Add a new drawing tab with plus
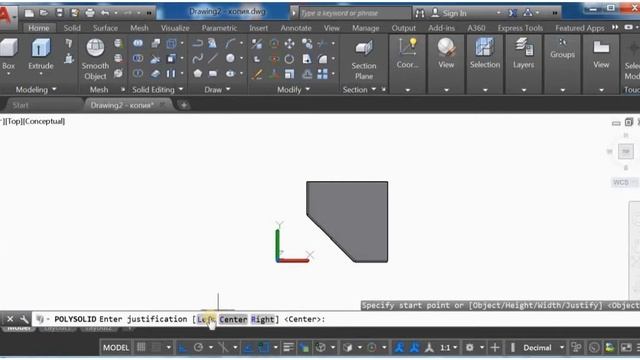The width and height of the screenshot is (640, 360). [x=184, y=105]
